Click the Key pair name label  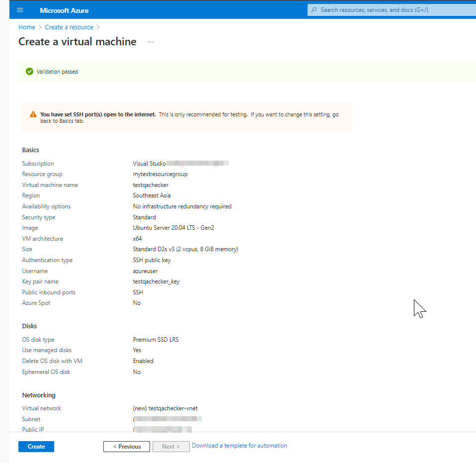coord(40,281)
